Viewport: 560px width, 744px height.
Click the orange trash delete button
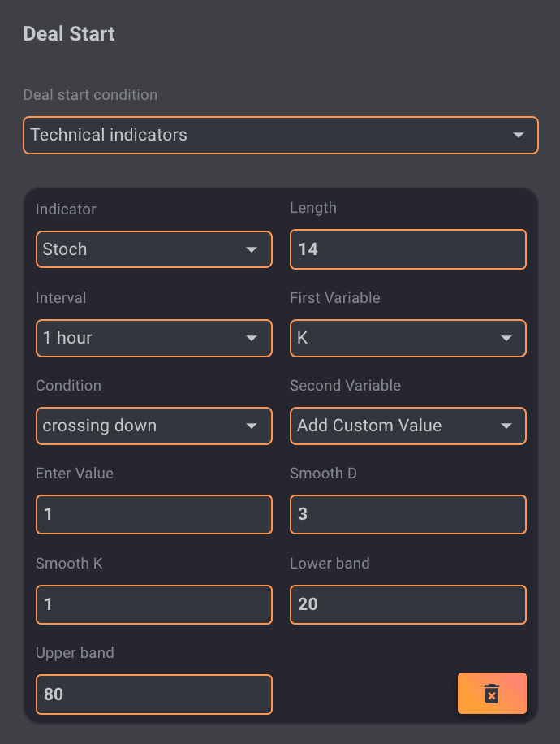(492, 693)
